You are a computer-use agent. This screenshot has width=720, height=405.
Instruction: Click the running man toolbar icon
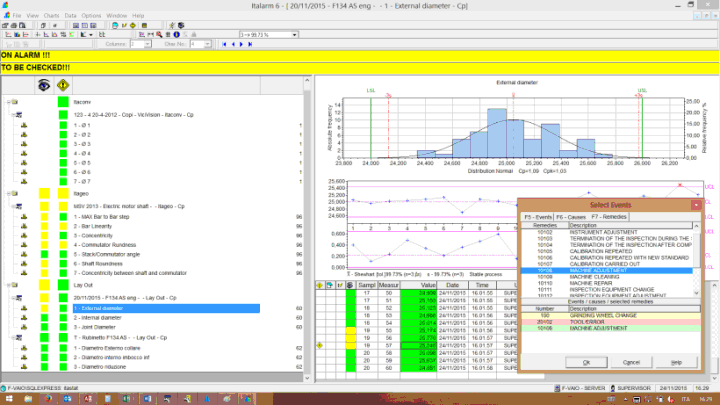171,25
